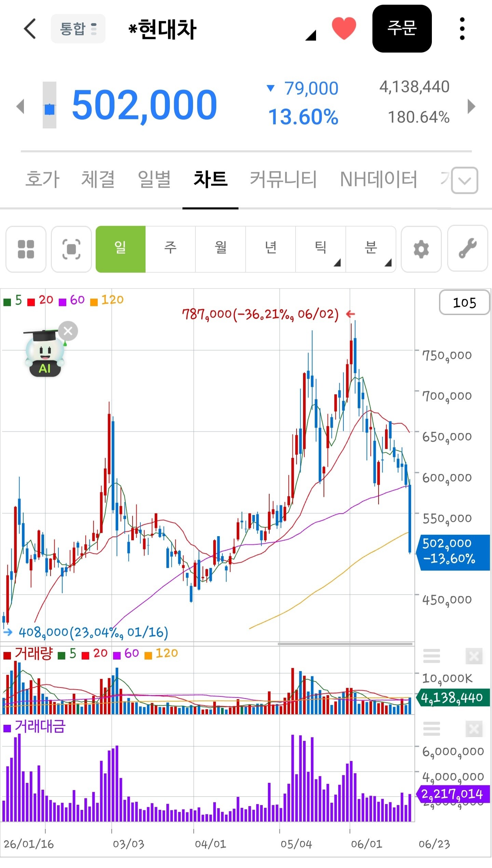Viewport: 492px width, 868px height.
Task: Open the 틱 tick period dropdown
Action: (x=321, y=249)
